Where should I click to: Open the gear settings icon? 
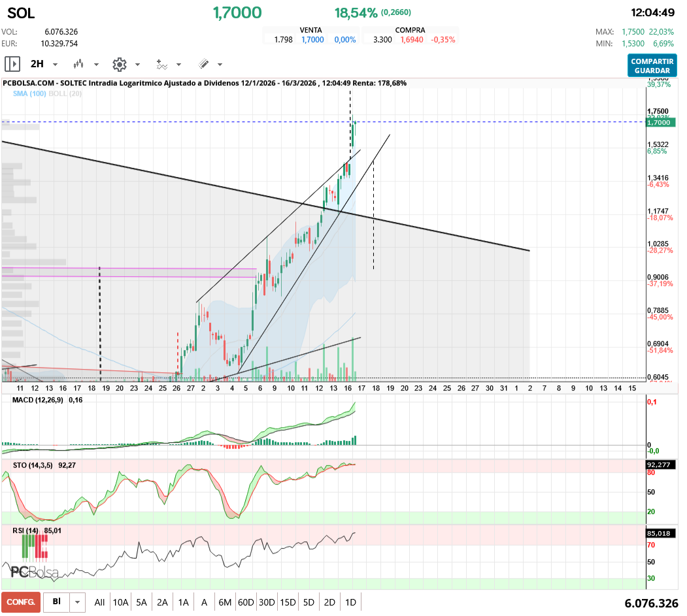pos(119,64)
